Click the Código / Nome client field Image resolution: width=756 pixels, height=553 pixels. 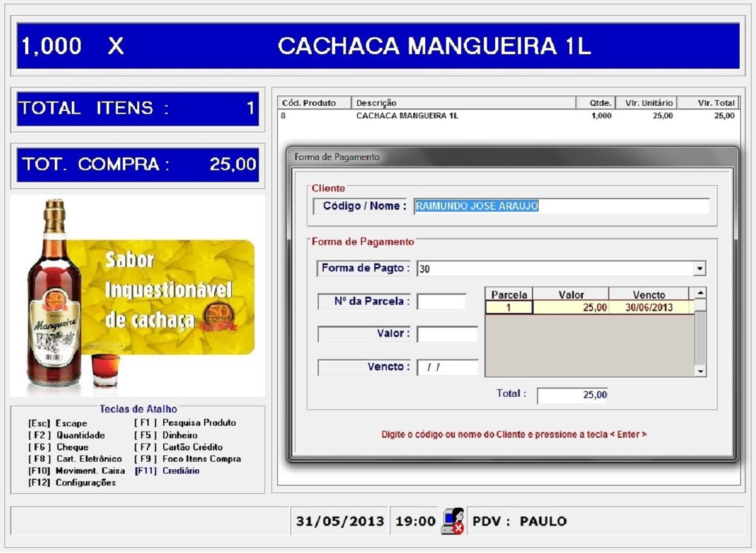click(561, 207)
